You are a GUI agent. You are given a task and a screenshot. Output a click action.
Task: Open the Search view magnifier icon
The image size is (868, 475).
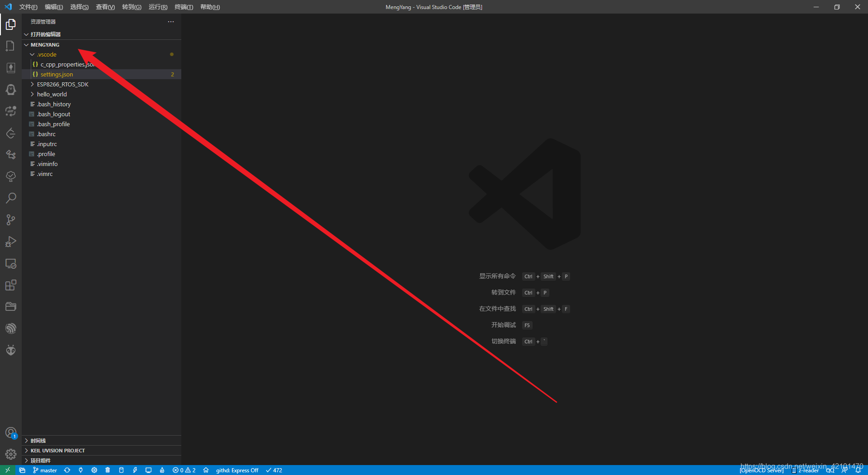point(11,198)
